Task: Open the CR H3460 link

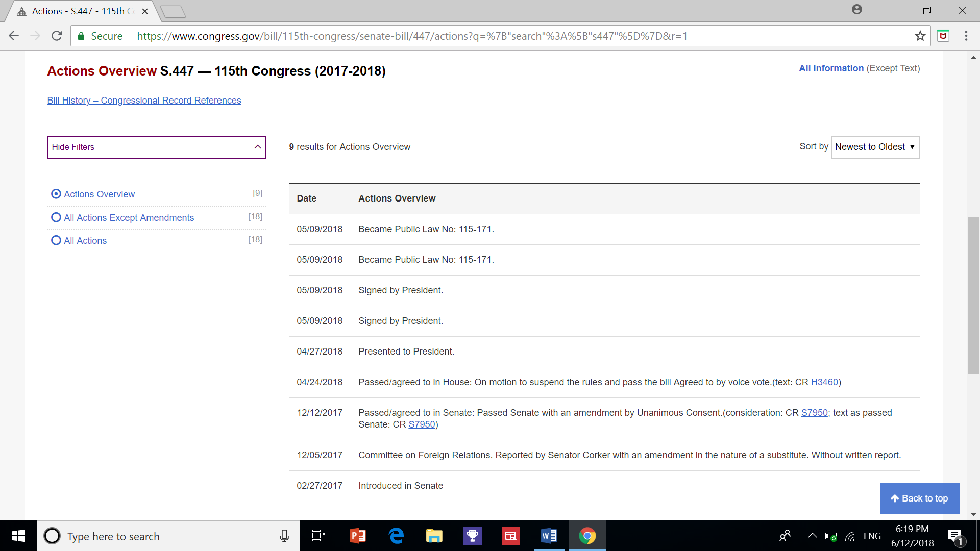Action: click(x=824, y=382)
